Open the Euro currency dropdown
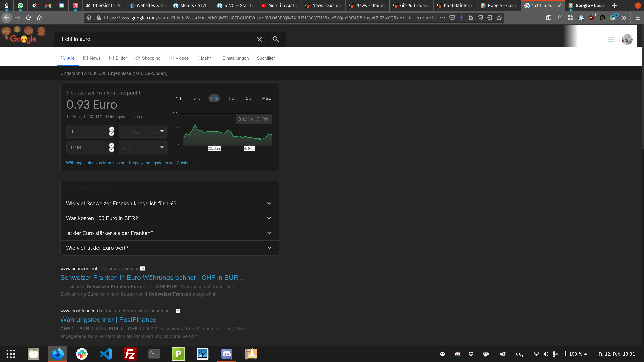This screenshot has width=644, height=362. (143, 148)
